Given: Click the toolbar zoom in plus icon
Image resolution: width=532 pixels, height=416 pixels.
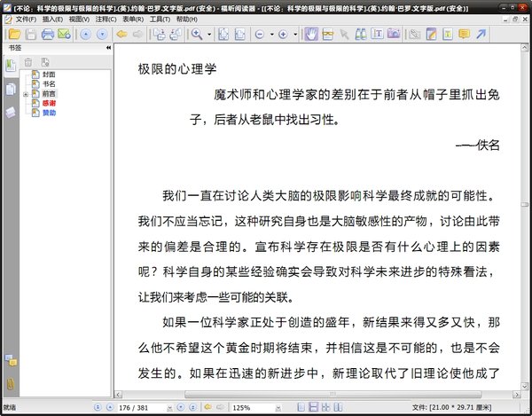Looking at the screenshot, I should pos(283,35).
